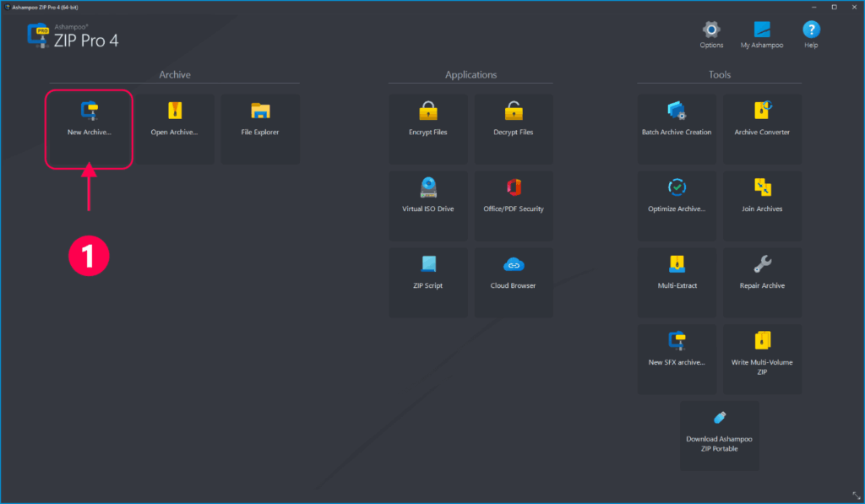The image size is (865, 504).
Task: Open the Archive Converter tool
Action: 763,129
